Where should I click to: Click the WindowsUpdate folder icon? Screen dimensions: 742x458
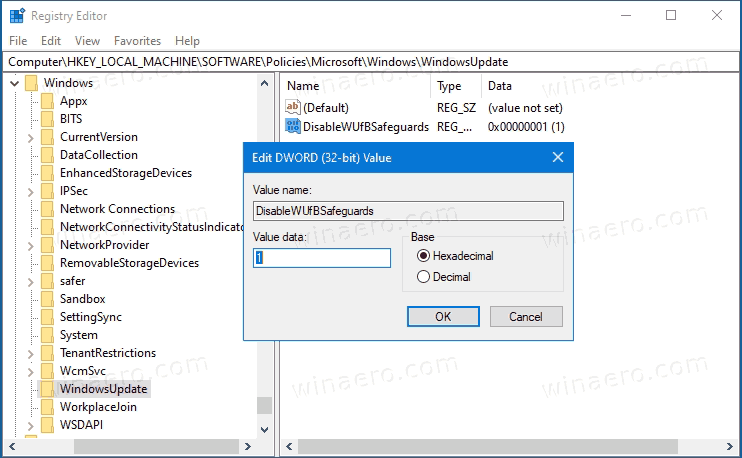[47, 388]
